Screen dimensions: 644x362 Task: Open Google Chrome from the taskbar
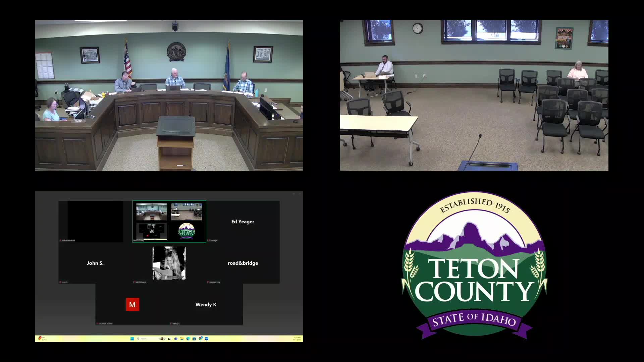(200, 339)
